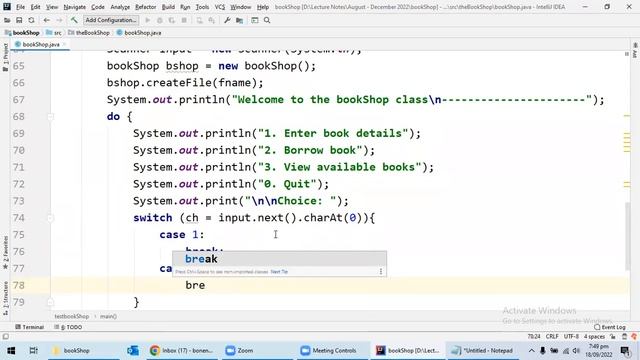Image resolution: width=640 pixels, height=360 pixels.
Task: Click the Run play icon in toolbar
Action: pos(148,20)
